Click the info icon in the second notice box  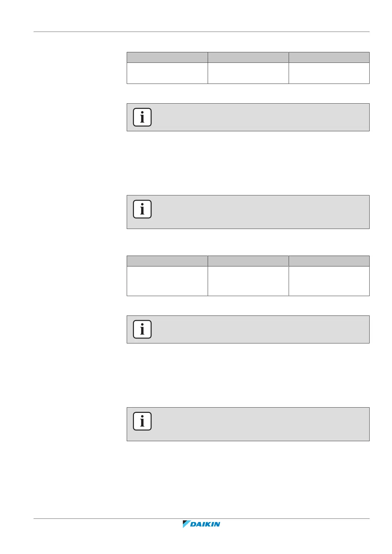click(142, 209)
